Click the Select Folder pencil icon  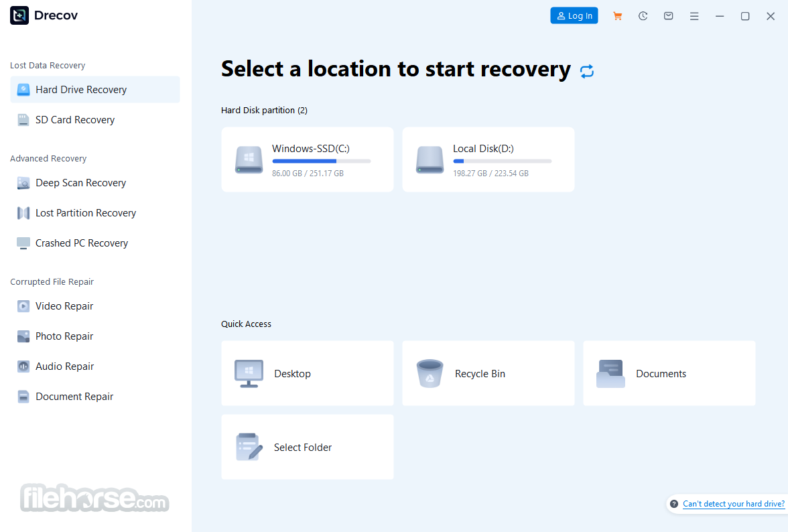249,447
